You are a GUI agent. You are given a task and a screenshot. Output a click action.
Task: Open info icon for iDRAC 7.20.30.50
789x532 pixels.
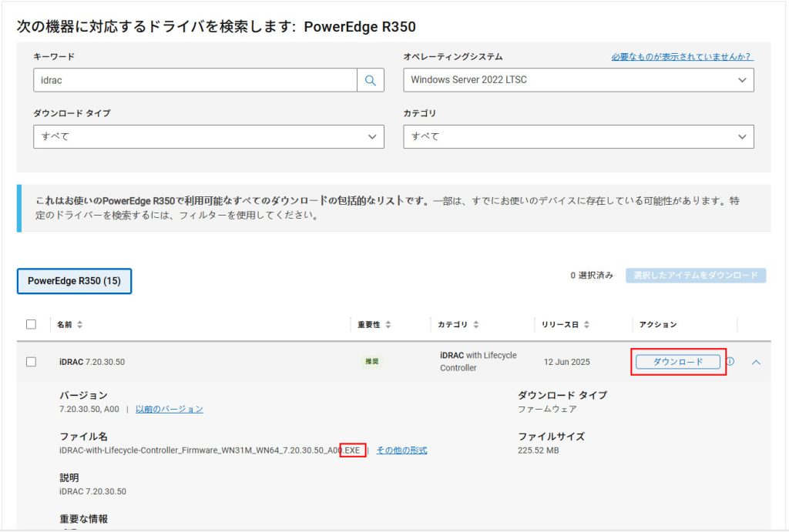[730, 362]
